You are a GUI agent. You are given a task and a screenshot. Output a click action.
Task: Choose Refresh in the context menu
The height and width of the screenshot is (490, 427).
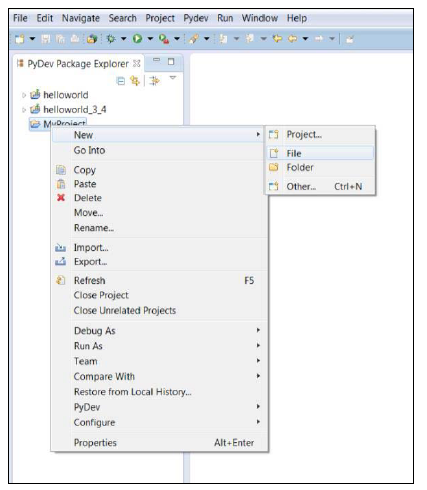159,281
